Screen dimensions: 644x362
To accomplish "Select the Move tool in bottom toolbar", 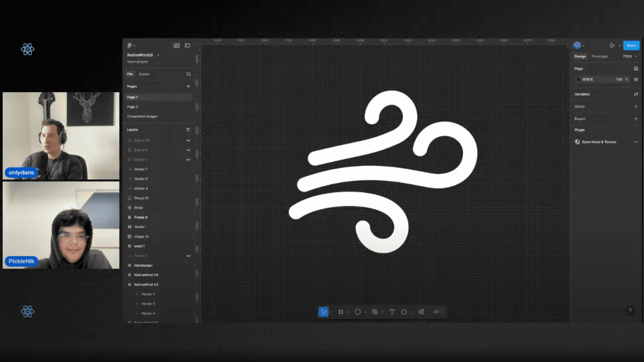I will coord(323,312).
